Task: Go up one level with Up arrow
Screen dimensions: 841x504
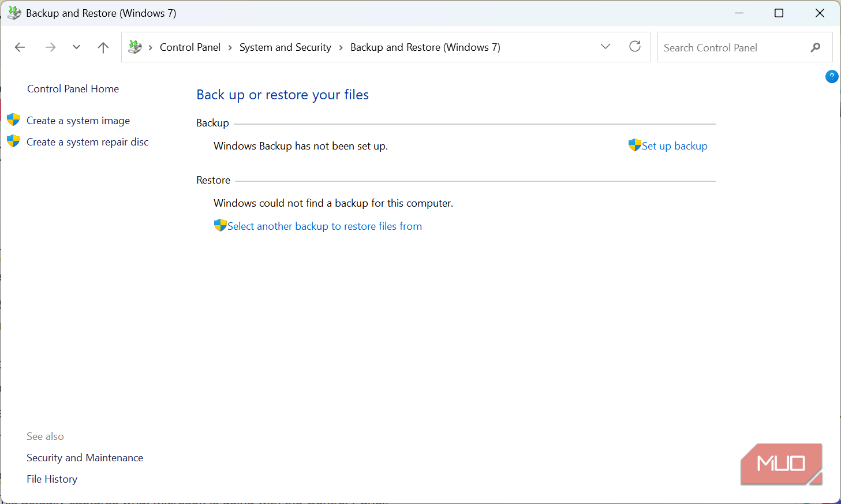Action: pyautogui.click(x=103, y=47)
